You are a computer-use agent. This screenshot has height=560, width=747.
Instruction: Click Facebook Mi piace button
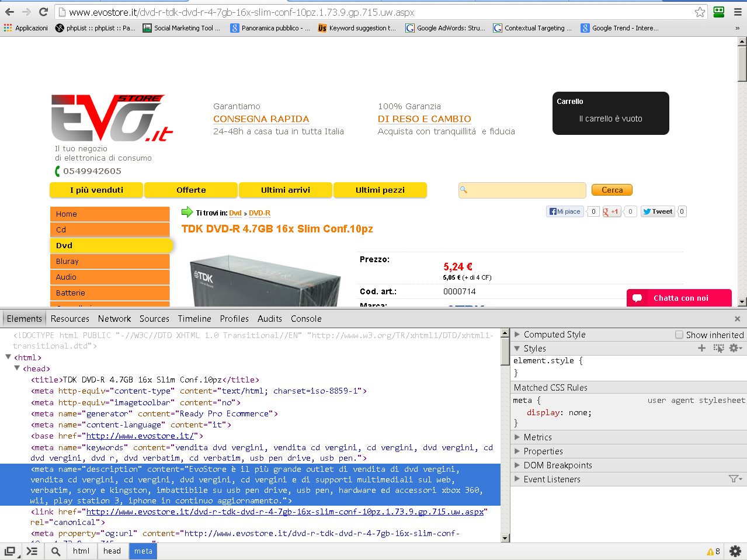[565, 211]
